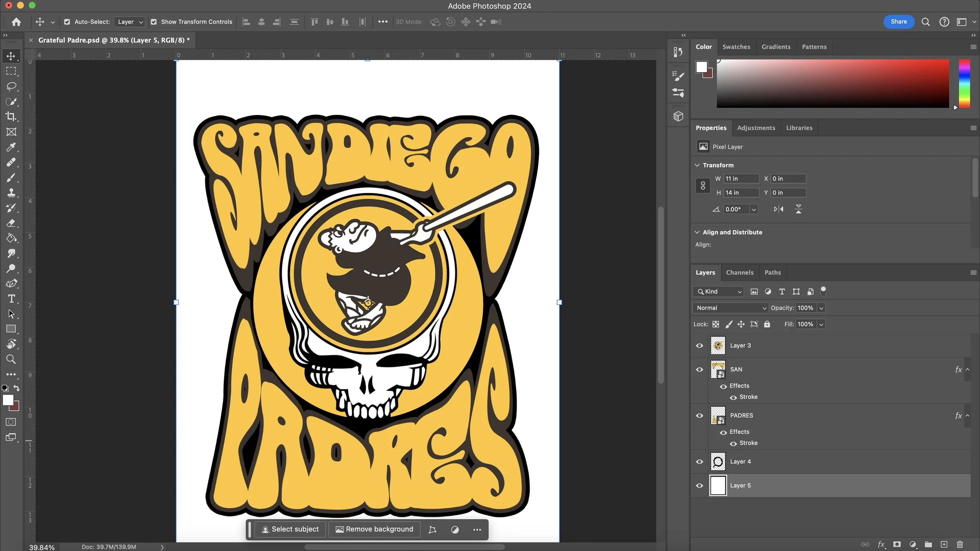
Task: Click the Lasso tool
Action: point(11,86)
